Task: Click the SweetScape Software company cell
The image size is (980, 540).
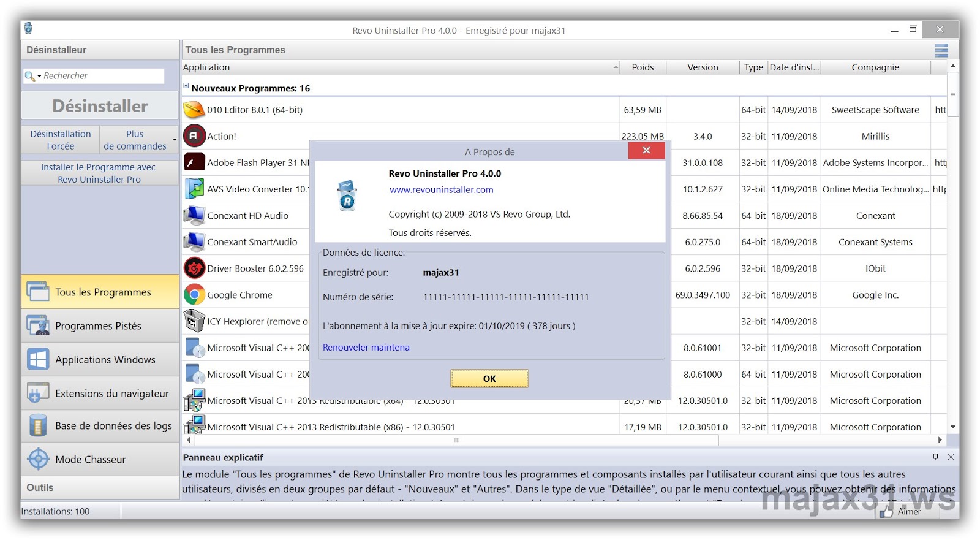Action: (x=875, y=110)
